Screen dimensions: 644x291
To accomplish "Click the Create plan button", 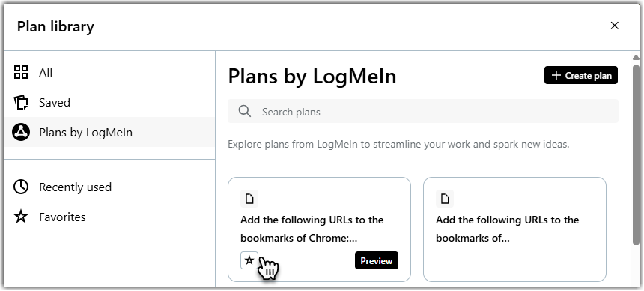I will coord(581,75).
